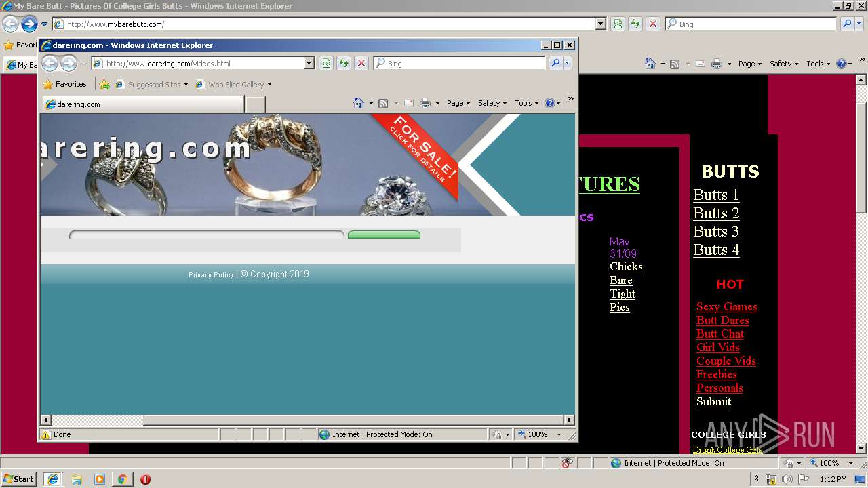Open Page menu in background window

750,64
